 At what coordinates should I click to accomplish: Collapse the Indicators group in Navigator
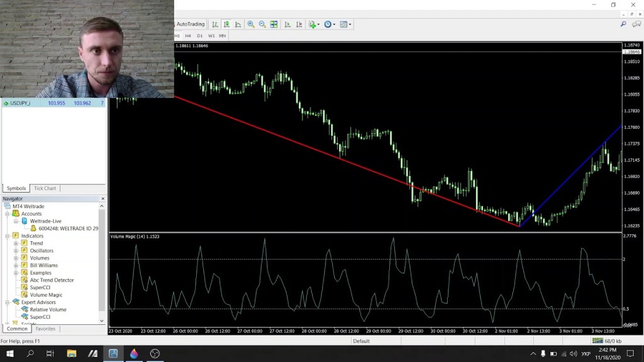pyautogui.click(x=8, y=235)
